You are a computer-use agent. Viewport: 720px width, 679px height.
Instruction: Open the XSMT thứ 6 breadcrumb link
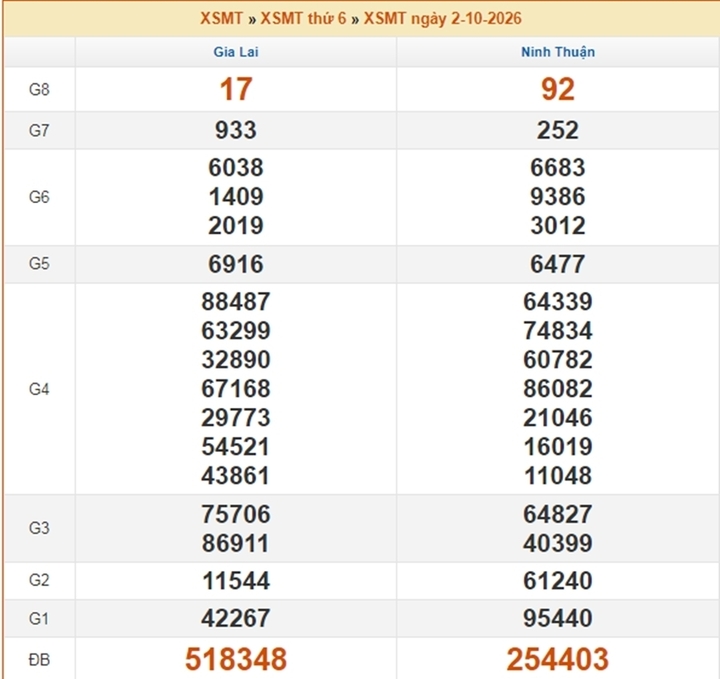(x=303, y=18)
